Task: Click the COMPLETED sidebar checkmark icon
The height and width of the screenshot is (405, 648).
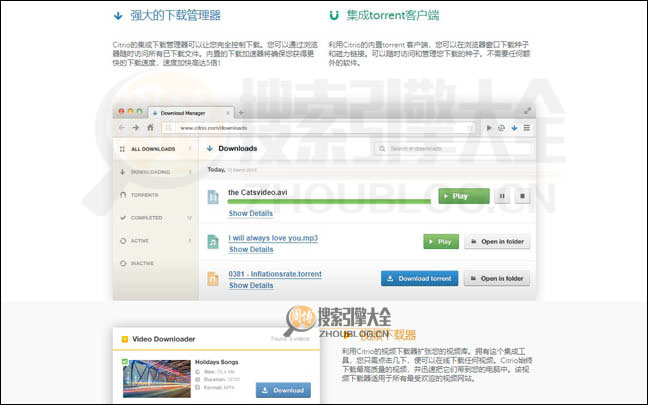Action: pyautogui.click(x=123, y=218)
